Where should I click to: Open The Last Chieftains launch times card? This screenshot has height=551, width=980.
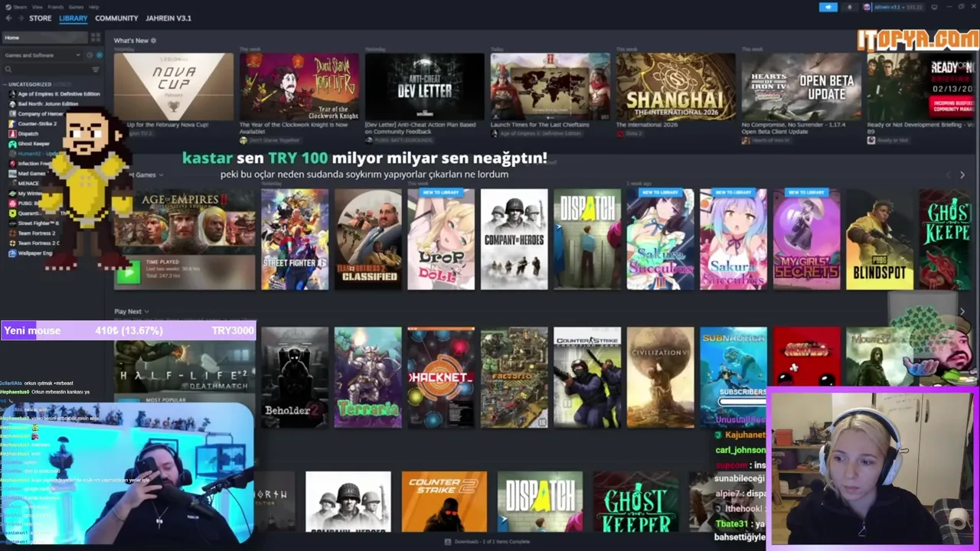(x=550, y=86)
